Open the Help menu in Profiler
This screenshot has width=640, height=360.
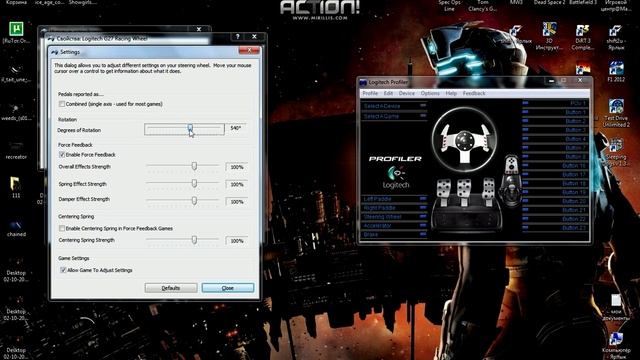pyautogui.click(x=451, y=93)
